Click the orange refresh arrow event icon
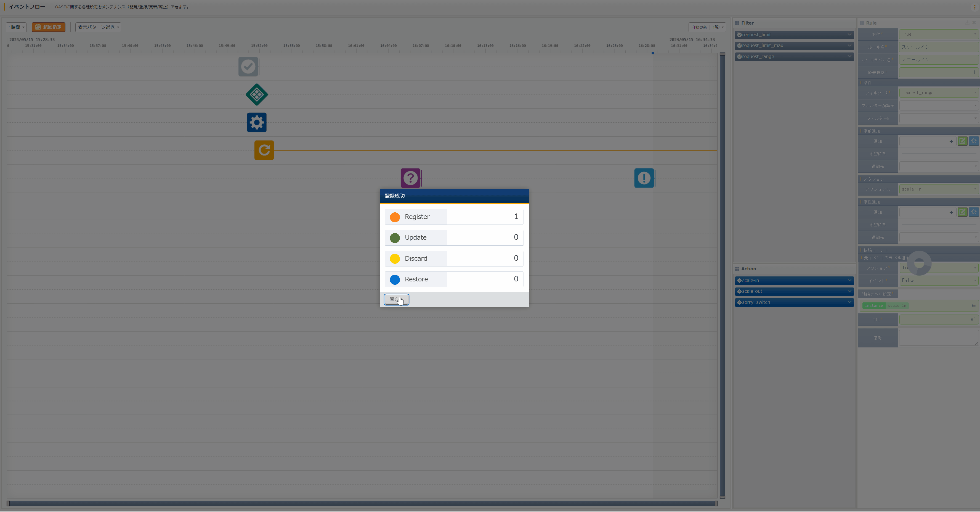Viewport: 980px width, 512px height. click(264, 150)
